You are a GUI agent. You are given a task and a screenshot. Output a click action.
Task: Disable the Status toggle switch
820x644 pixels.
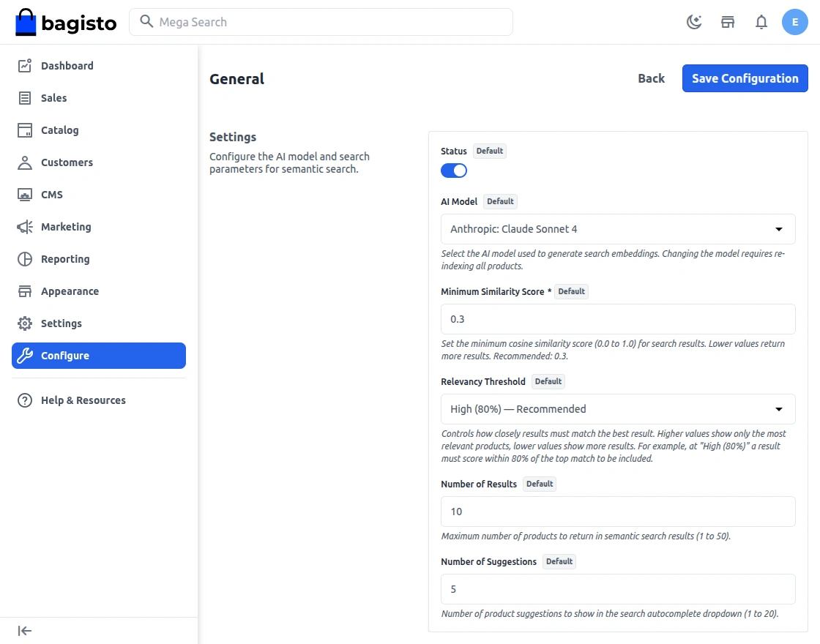pyautogui.click(x=454, y=171)
